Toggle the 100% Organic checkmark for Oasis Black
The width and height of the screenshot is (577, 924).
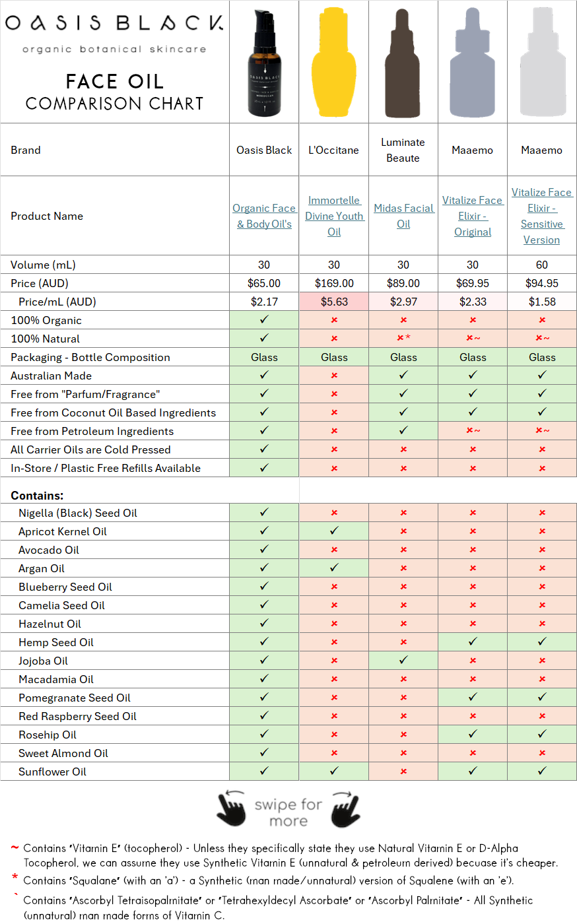coord(263,319)
